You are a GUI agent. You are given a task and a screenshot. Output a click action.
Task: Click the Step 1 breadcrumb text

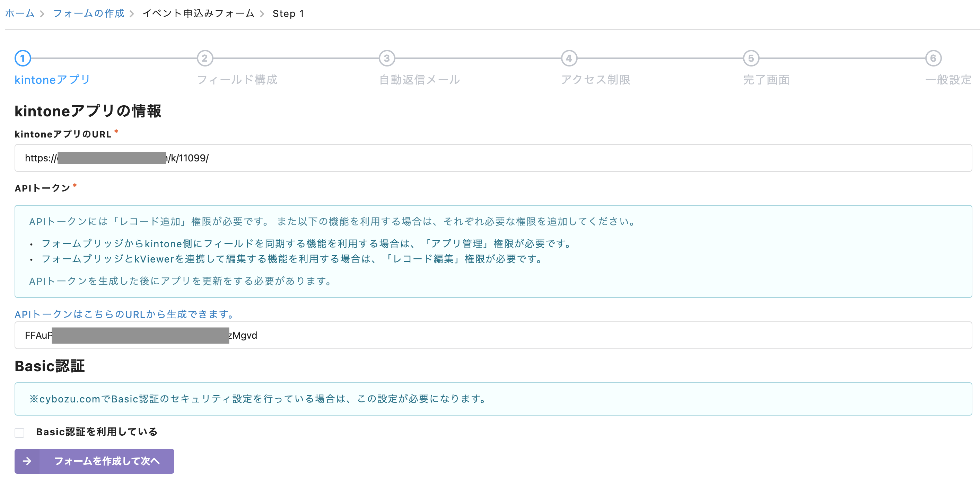click(288, 14)
